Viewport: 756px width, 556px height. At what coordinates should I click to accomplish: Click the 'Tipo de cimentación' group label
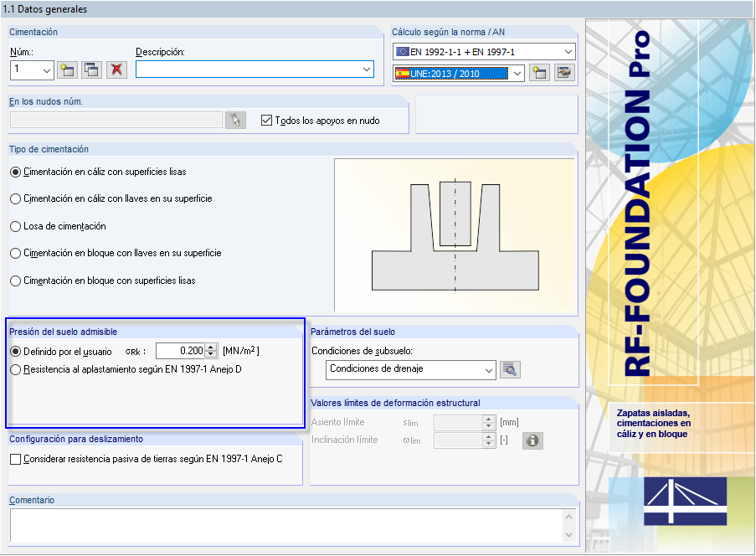tap(49, 149)
